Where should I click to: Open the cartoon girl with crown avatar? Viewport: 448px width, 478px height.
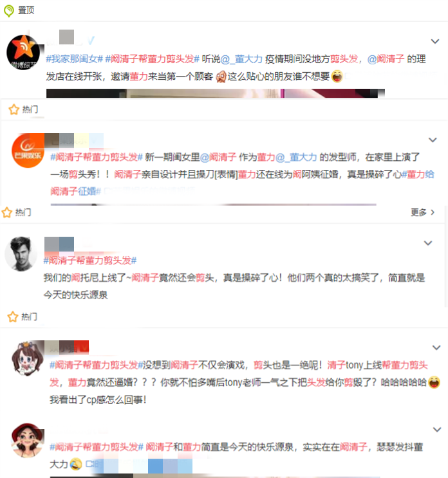click(x=28, y=358)
